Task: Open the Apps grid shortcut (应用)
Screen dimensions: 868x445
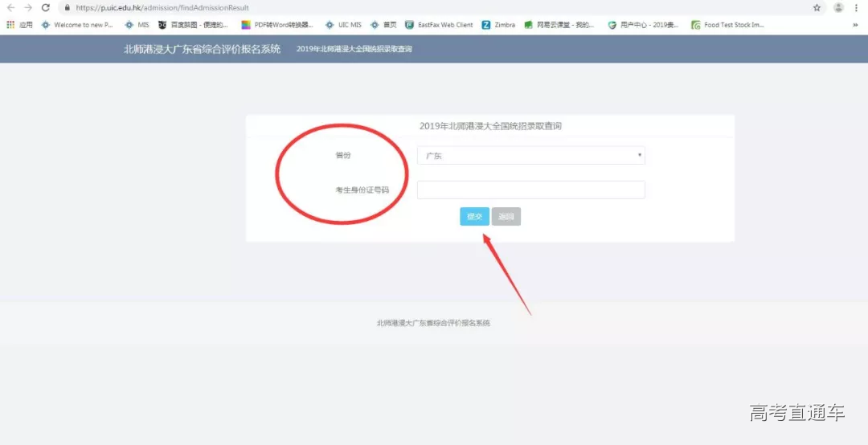Action: click(x=19, y=25)
